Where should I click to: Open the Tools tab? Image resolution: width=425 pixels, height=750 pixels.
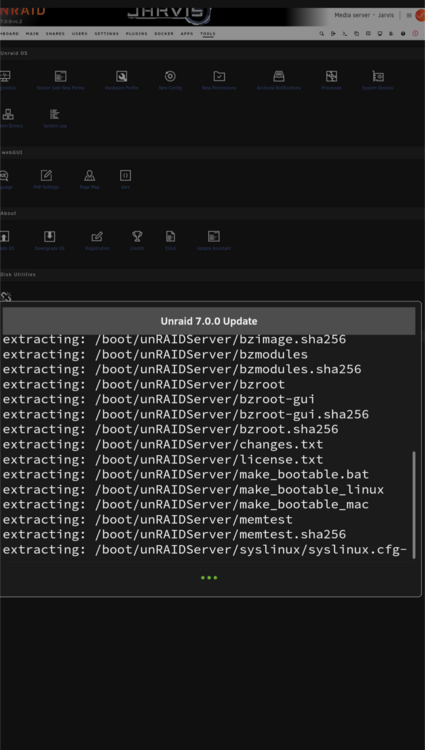(x=208, y=33)
